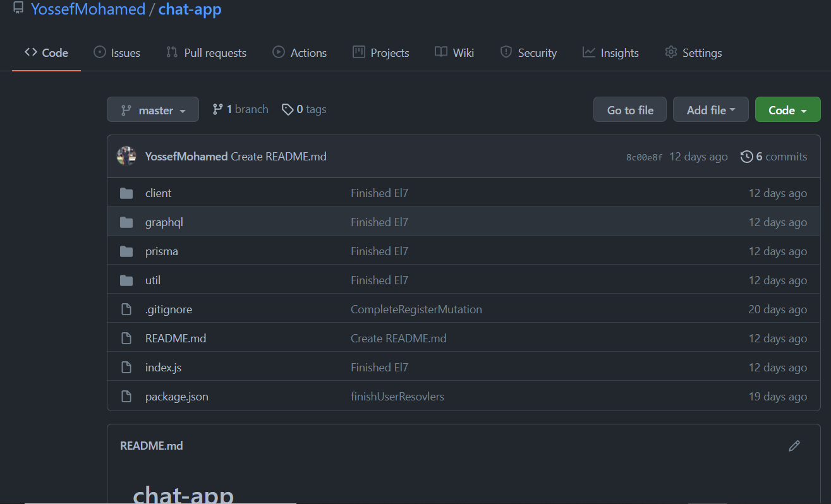Viewport: 831px width, 504px height.
Task: View the '6 commits' history link
Action: click(x=780, y=156)
